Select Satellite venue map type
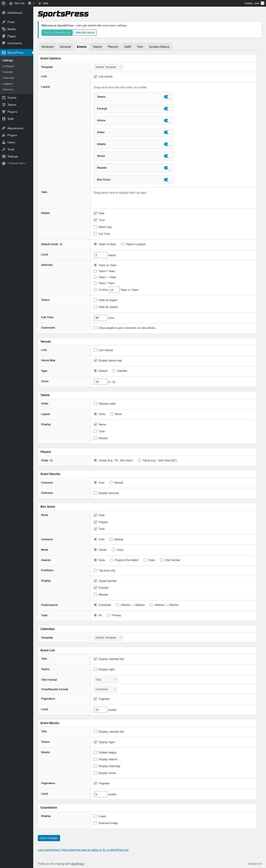This screenshot has width=266, height=868. point(114,371)
